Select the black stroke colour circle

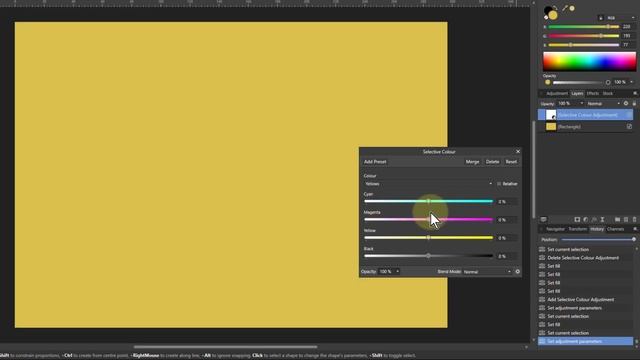(548, 11)
